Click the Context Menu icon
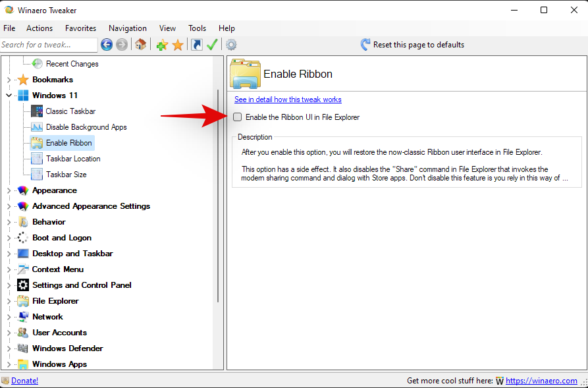This screenshot has width=588, height=388. point(23,269)
